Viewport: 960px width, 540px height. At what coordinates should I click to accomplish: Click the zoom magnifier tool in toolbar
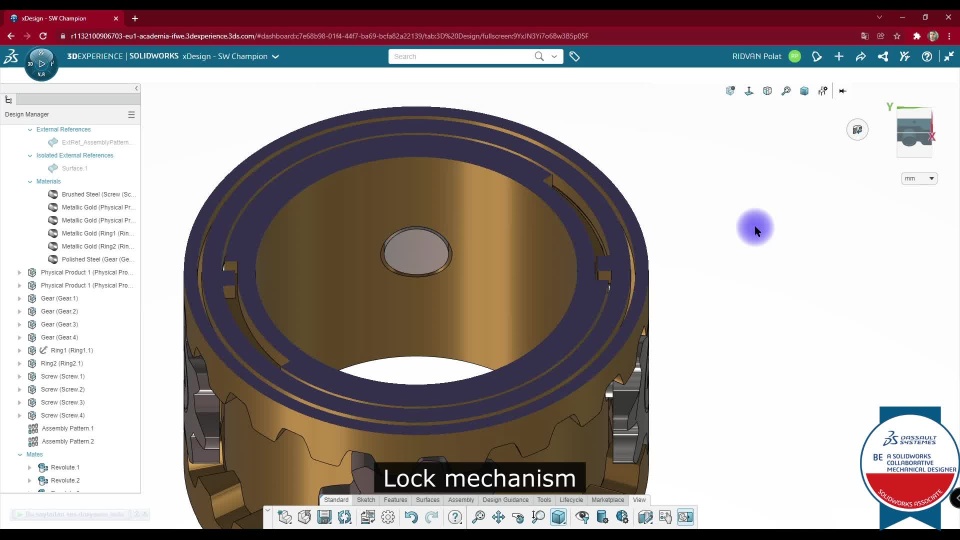click(478, 517)
